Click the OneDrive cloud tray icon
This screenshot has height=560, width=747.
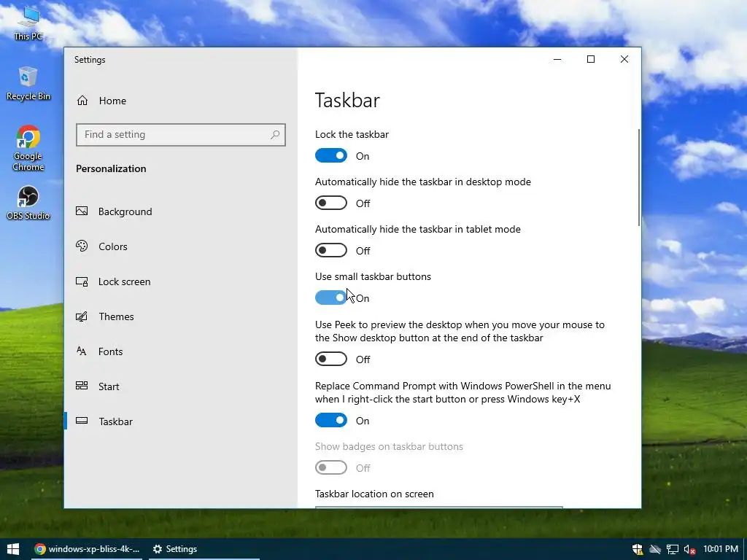pyautogui.click(x=655, y=549)
